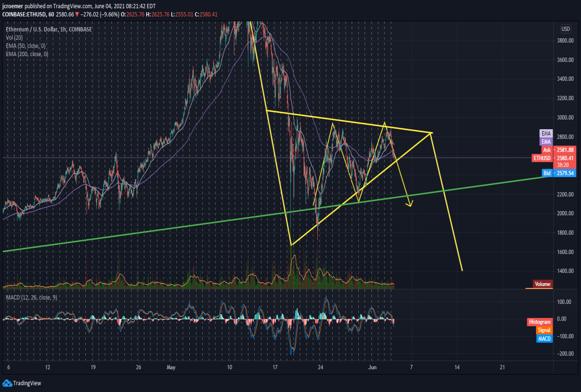
Task: Click the 'Vol (20)' indicator label
Action: pos(13,38)
